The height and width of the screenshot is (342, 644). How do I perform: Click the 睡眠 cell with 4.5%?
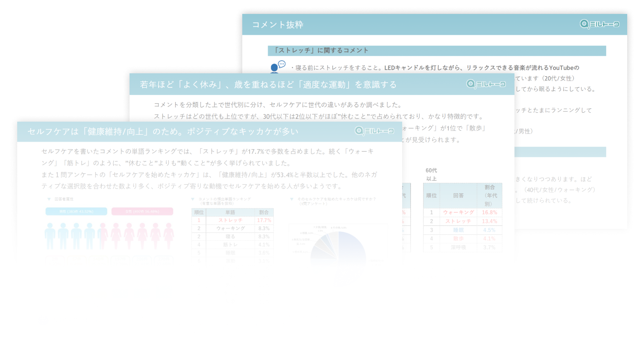[x=458, y=230]
